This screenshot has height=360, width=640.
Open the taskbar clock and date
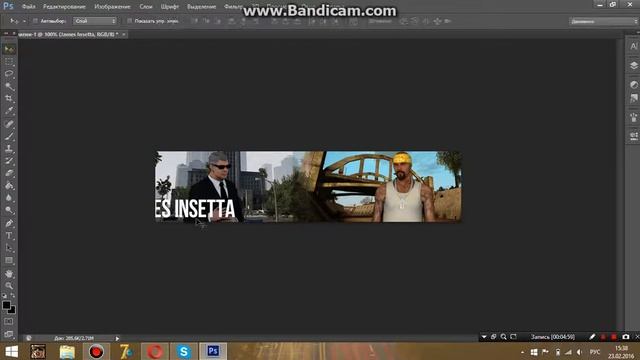click(622, 352)
